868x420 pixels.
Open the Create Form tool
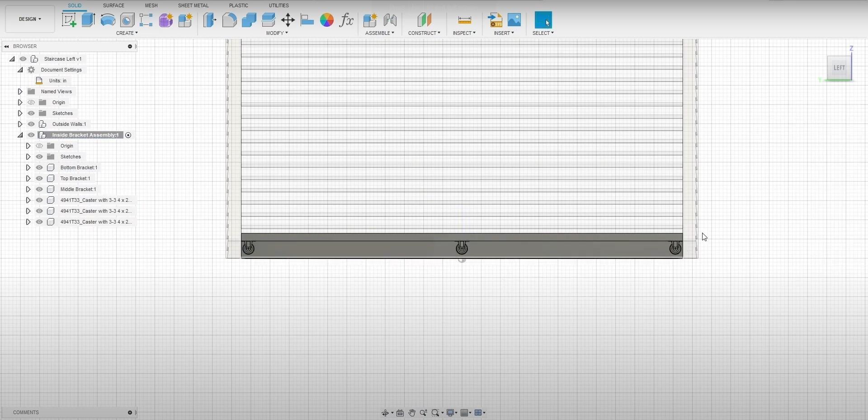coord(165,20)
